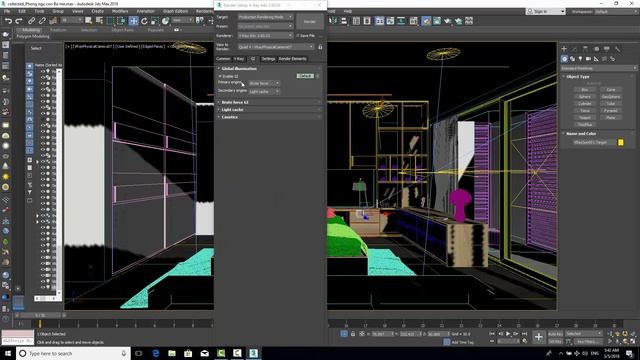Select the Link tool icon

pos(31,20)
